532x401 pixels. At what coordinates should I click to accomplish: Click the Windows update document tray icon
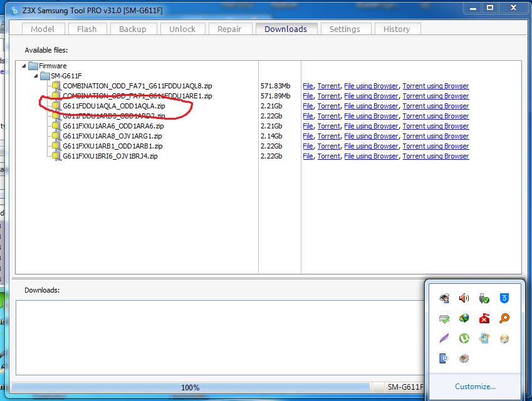click(x=484, y=338)
